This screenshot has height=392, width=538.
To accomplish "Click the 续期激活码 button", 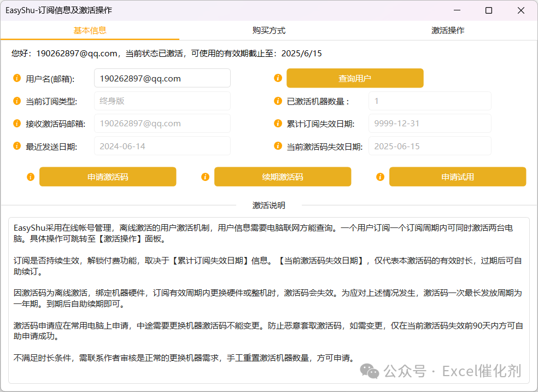I will 283,177.
